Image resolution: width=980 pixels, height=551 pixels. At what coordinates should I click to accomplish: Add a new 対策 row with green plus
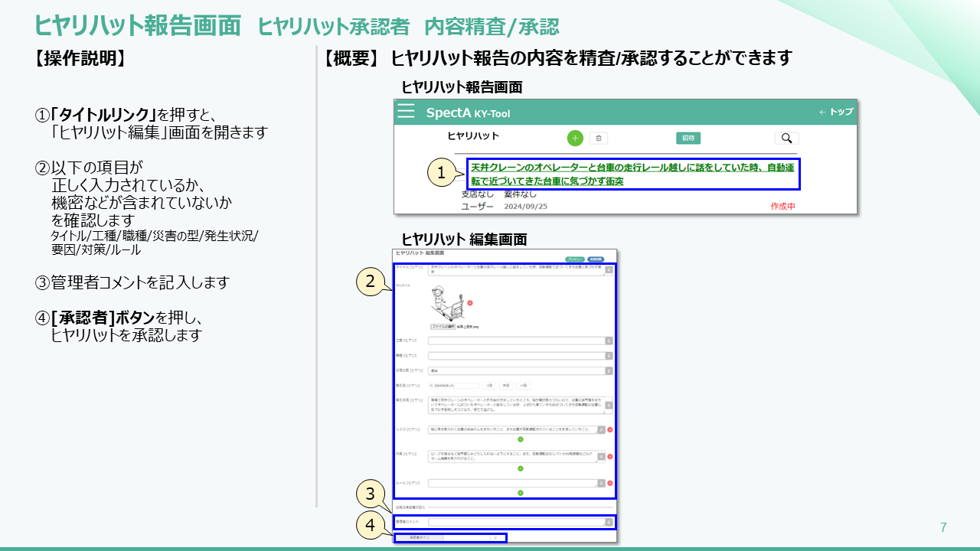tap(520, 468)
